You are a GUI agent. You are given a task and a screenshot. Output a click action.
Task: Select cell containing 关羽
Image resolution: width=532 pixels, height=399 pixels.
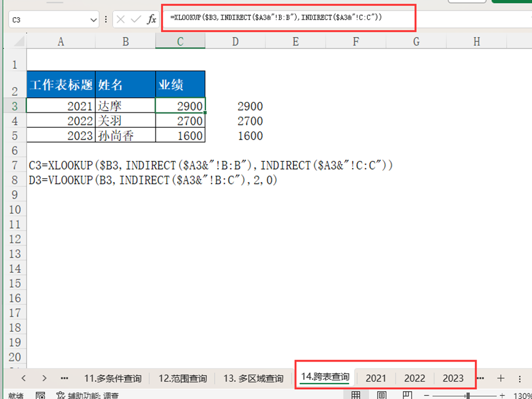point(125,120)
